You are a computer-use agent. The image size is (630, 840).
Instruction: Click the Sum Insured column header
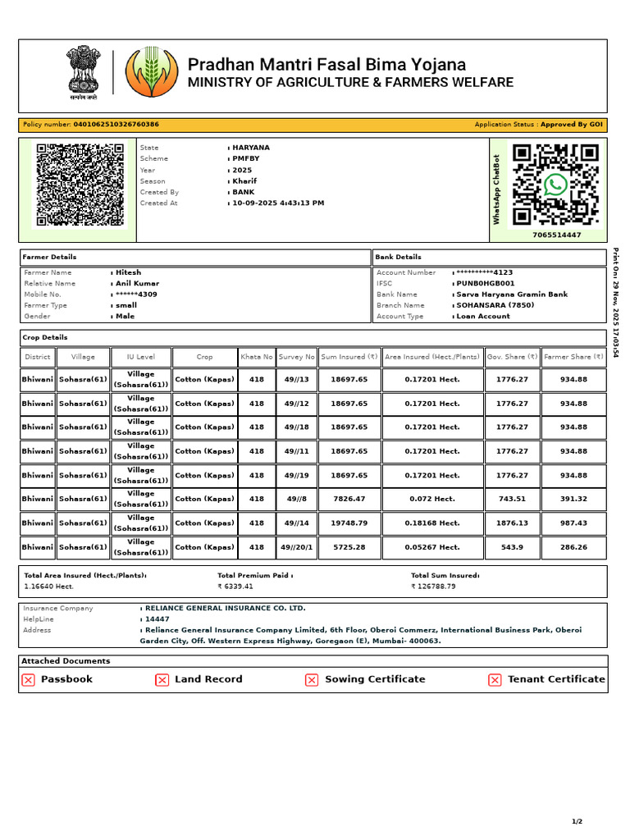pyautogui.click(x=349, y=357)
